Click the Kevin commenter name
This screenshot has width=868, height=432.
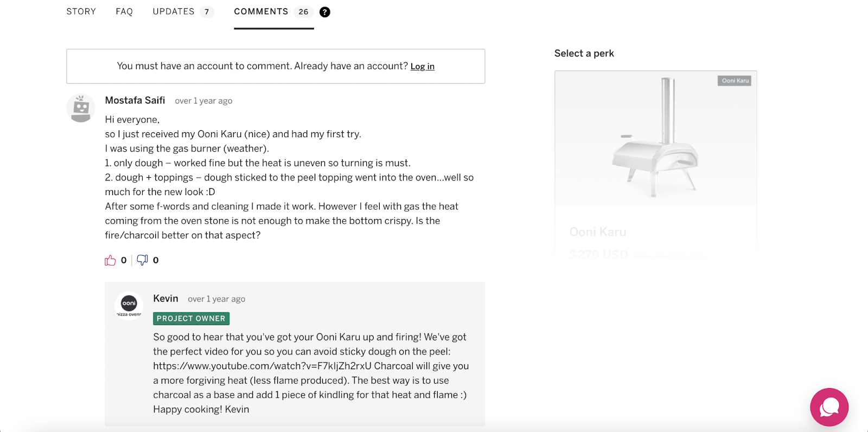point(165,299)
